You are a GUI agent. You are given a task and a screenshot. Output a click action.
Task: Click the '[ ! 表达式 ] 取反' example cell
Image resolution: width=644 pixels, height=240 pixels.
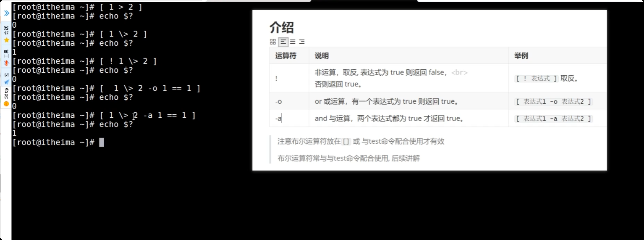[x=557, y=78]
